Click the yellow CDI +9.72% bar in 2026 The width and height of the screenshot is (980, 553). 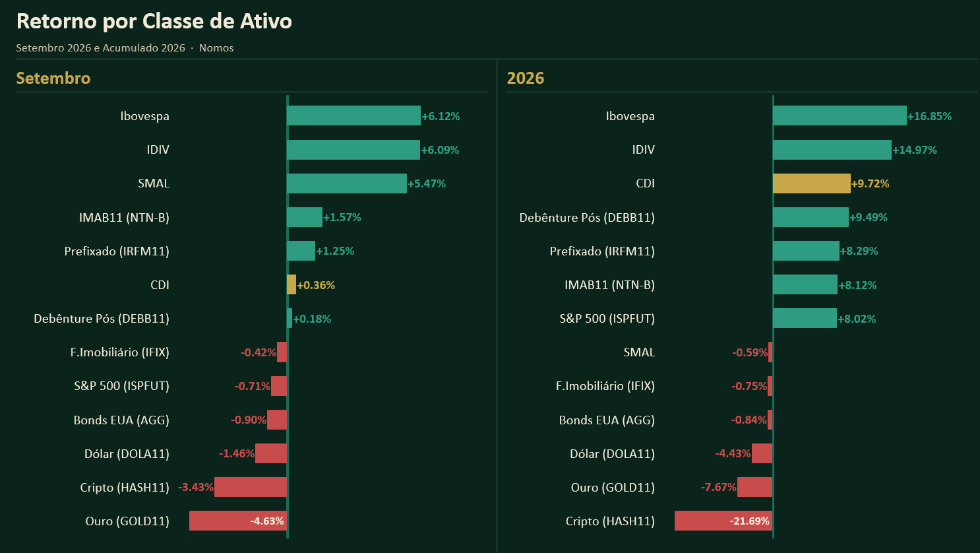pos(812,183)
